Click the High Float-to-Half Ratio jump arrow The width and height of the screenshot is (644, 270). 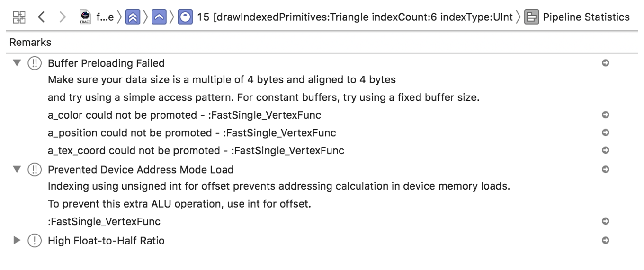[x=605, y=241]
